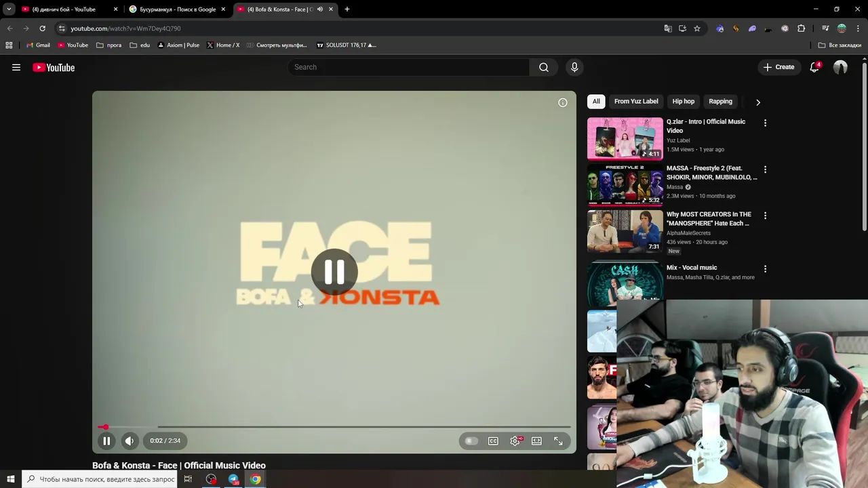Click the address bar URL

(125, 28)
